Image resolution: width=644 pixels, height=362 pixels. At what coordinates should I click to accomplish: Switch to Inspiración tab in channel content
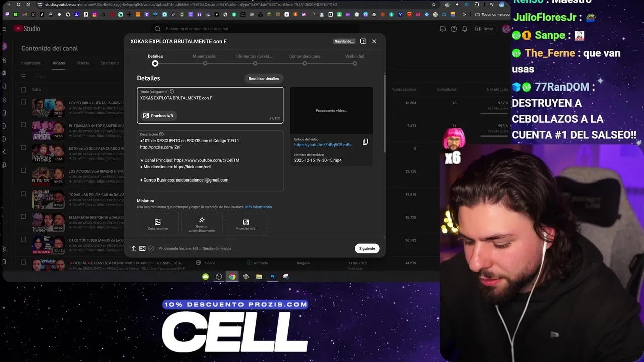click(x=31, y=63)
